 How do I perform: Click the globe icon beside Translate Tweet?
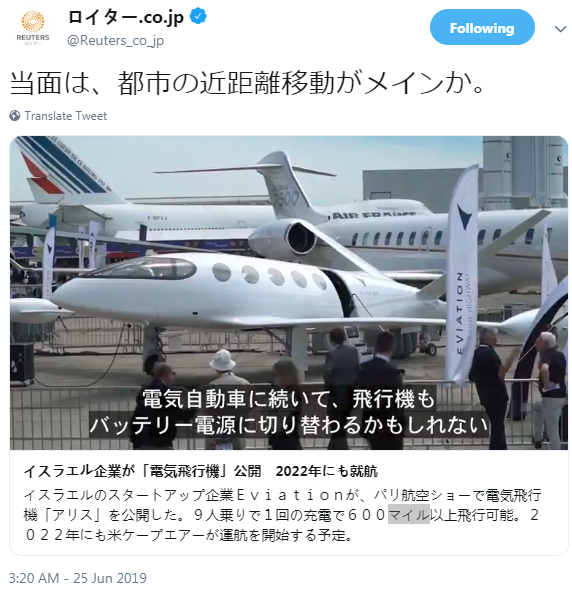(x=15, y=116)
